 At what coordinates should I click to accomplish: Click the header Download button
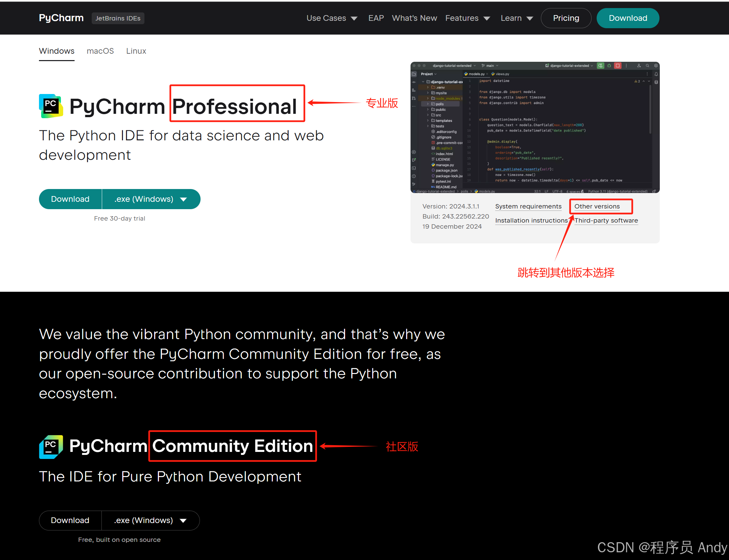tap(628, 18)
